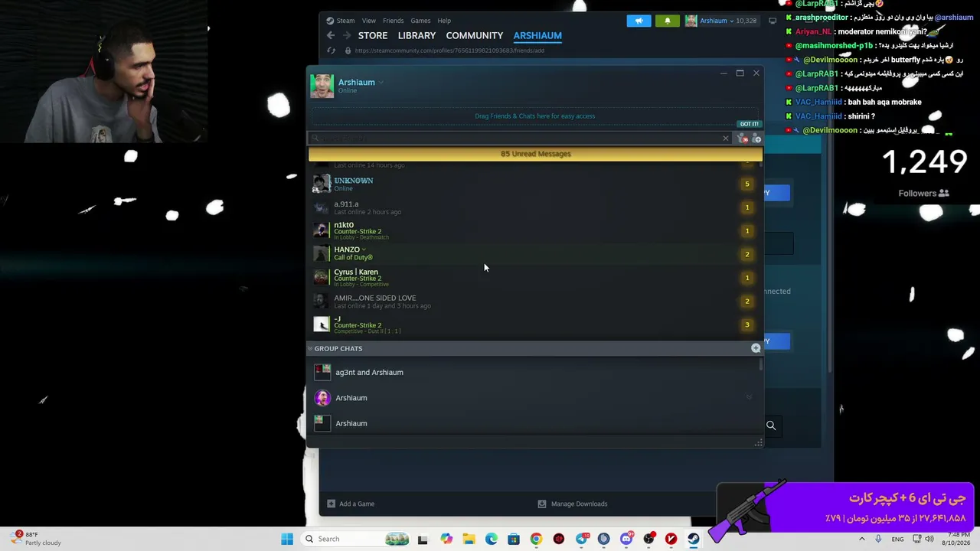Expand the chevron on the purple-avatar Arshiaum chat
Image resolution: width=980 pixels, height=551 pixels.
pyautogui.click(x=749, y=398)
